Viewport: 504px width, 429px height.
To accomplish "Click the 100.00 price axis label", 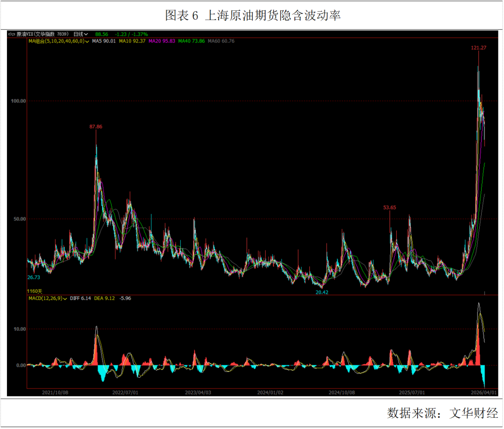I will [18, 101].
